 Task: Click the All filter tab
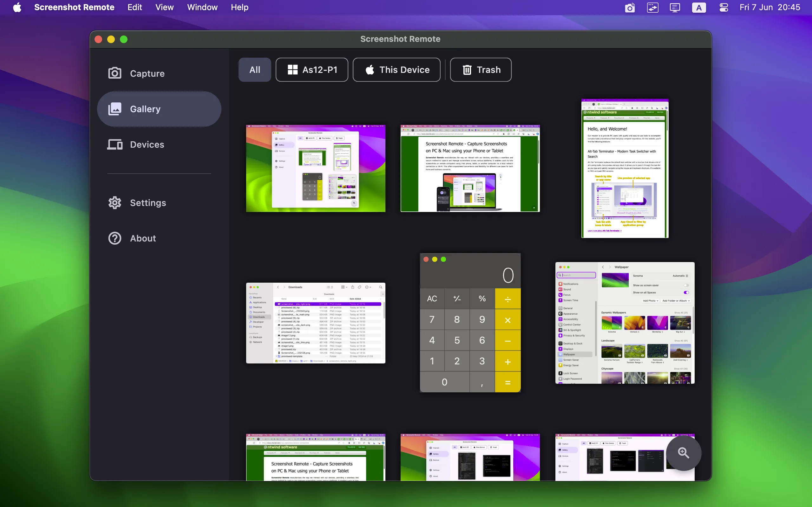[x=254, y=69]
